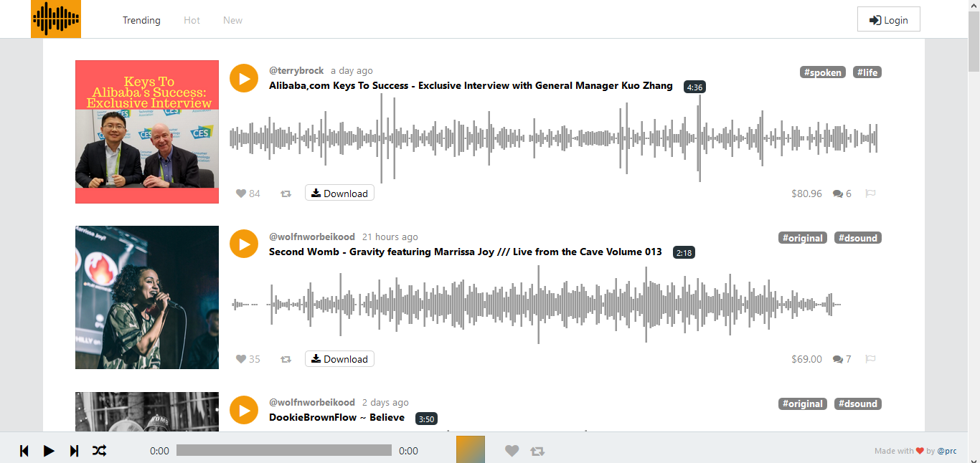Open comments on the $80.96 track
This screenshot has width=980, height=463.
click(x=842, y=194)
